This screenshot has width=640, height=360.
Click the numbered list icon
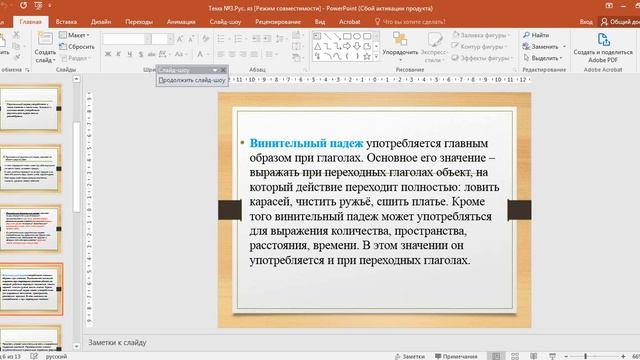tap(238, 39)
